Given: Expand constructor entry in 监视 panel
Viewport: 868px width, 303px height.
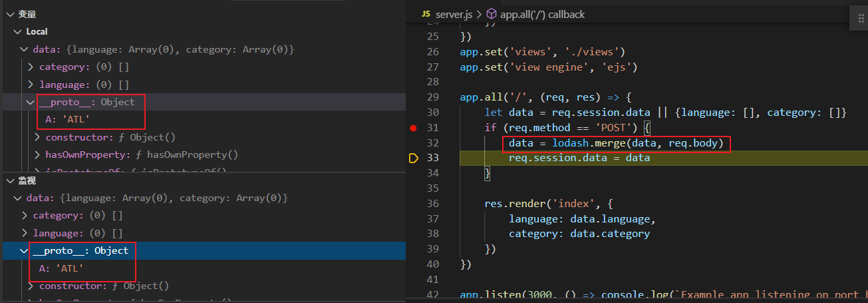Looking at the screenshot, I should [31, 286].
